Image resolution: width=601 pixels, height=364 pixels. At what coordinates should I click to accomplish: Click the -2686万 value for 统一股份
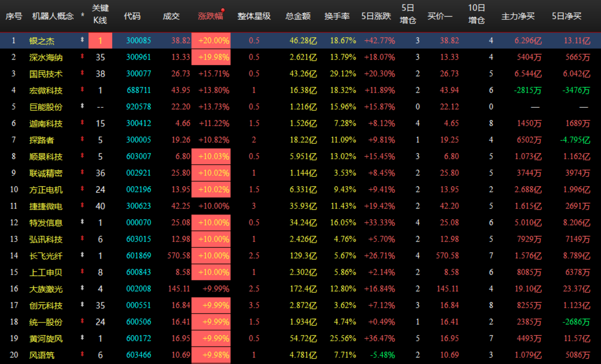pos(576,322)
